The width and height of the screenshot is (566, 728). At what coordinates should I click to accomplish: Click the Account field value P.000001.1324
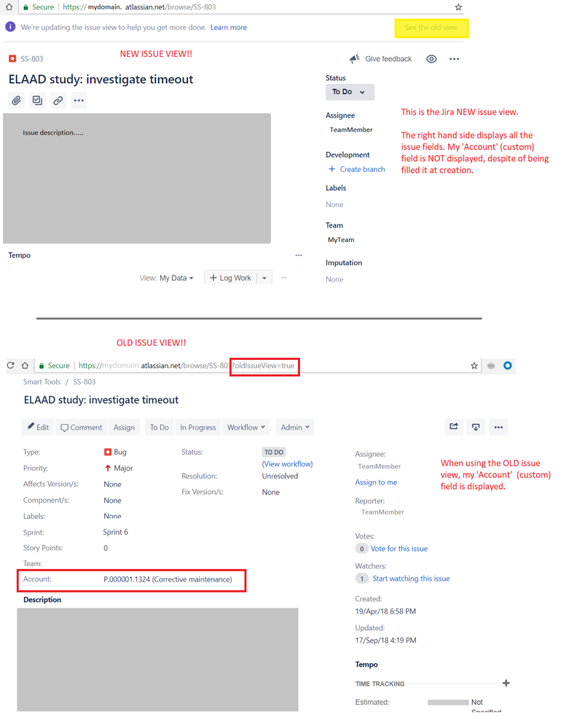168,579
